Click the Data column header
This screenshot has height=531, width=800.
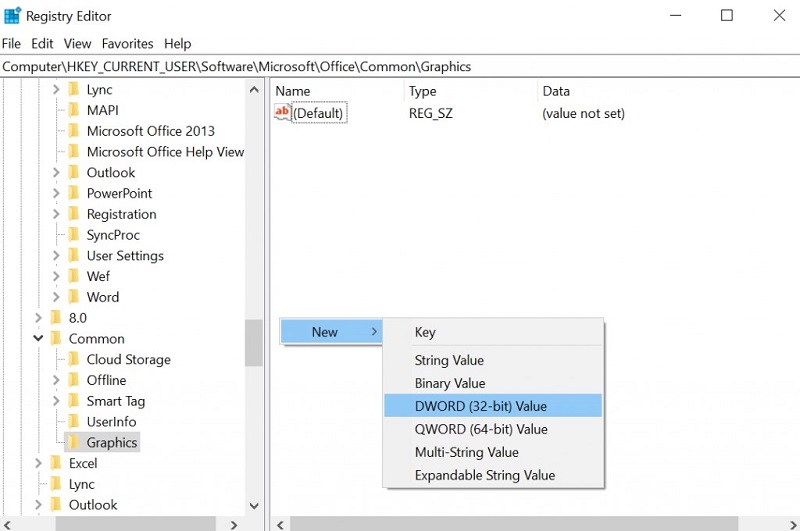point(556,91)
